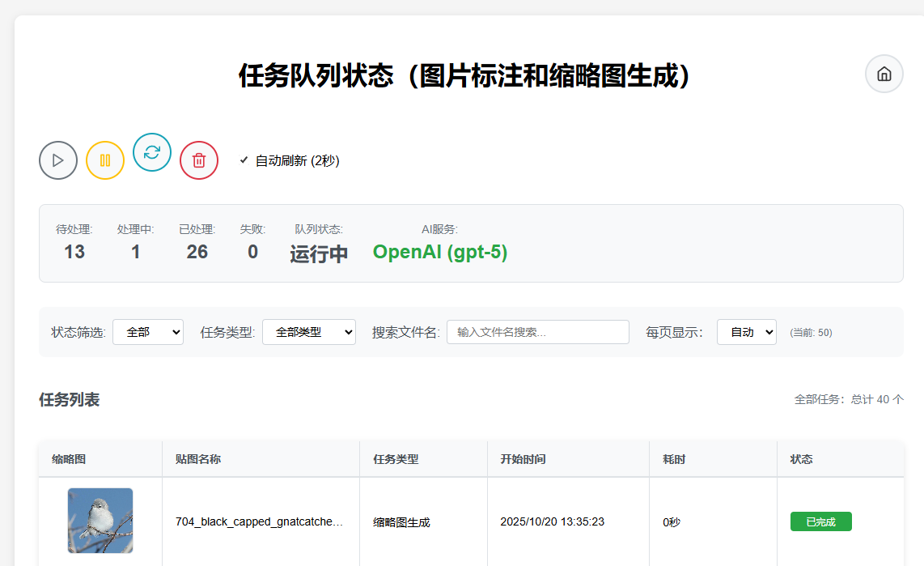Click the green 已完成 status badge

(820, 522)
